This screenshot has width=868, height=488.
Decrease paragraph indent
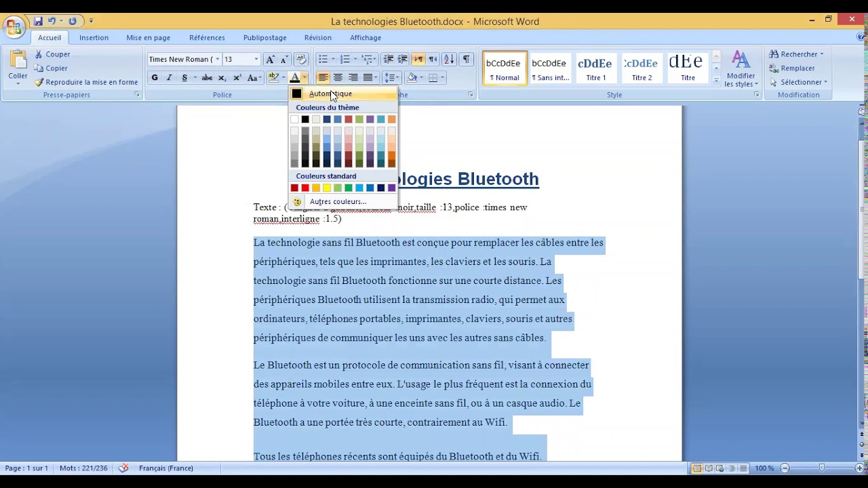coord(388,59)
